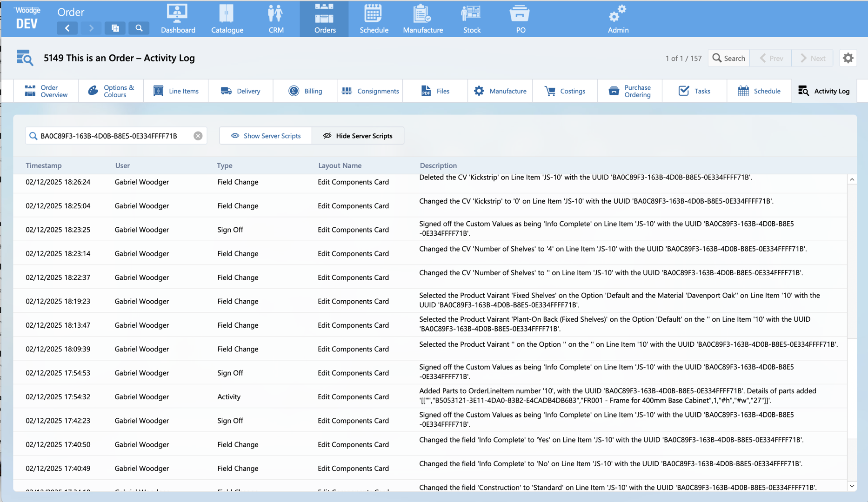Viewport: 868px width, 502px height.
Task: Open the CRM module
Action: point(276,19)
